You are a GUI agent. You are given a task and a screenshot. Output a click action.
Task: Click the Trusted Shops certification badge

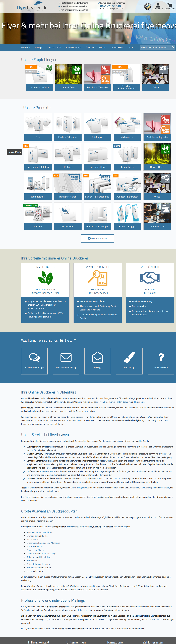[147, 7]
